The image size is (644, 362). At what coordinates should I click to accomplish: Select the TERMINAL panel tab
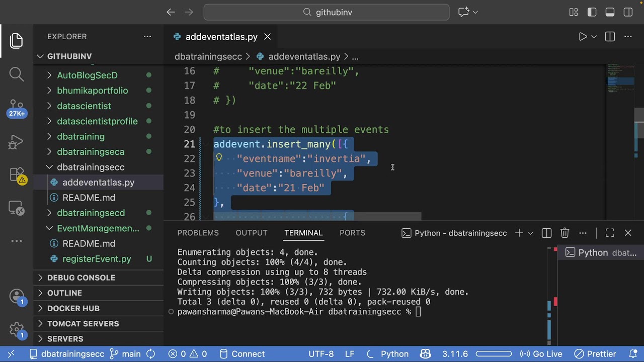(303, 233)
